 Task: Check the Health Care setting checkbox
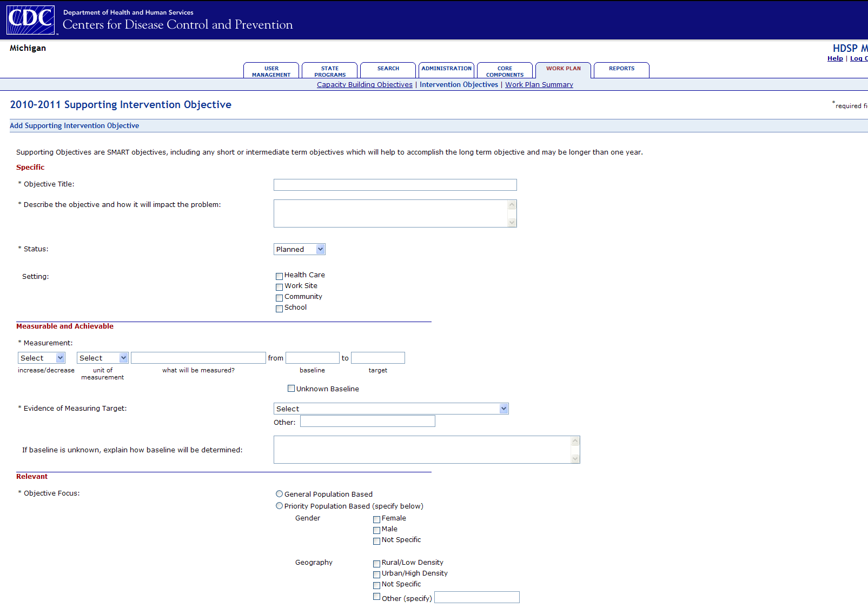click(279, 276)
